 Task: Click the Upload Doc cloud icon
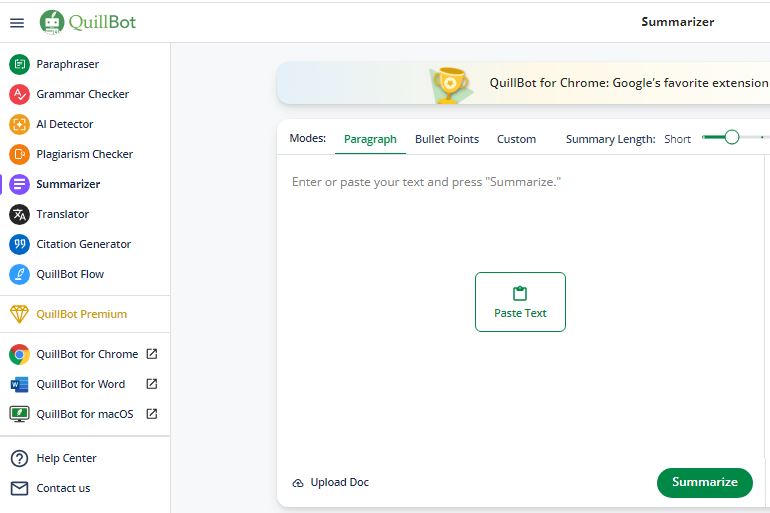[x=298, y=483]
